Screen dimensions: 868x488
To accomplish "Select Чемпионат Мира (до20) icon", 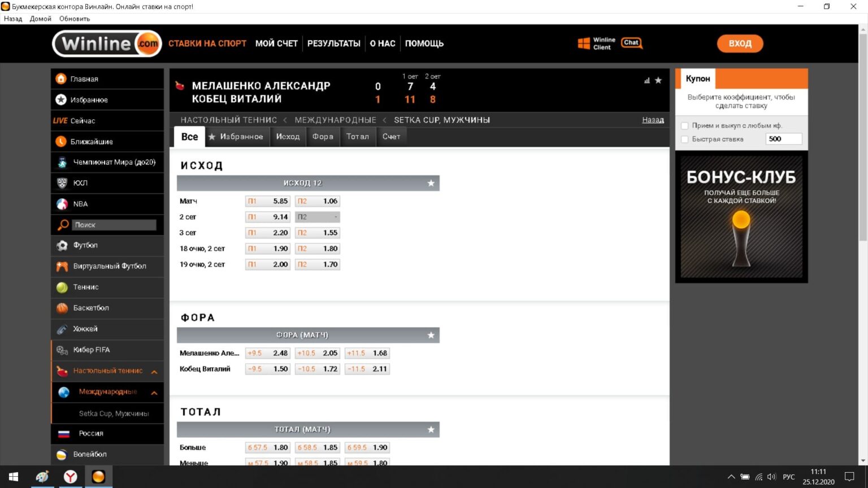I will 62,162.
